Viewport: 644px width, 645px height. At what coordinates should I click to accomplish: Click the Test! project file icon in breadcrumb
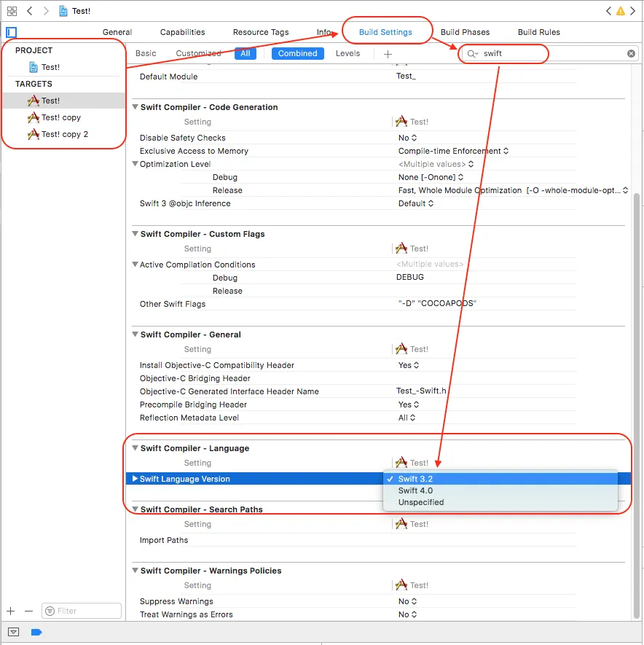(x=63, y=11)
